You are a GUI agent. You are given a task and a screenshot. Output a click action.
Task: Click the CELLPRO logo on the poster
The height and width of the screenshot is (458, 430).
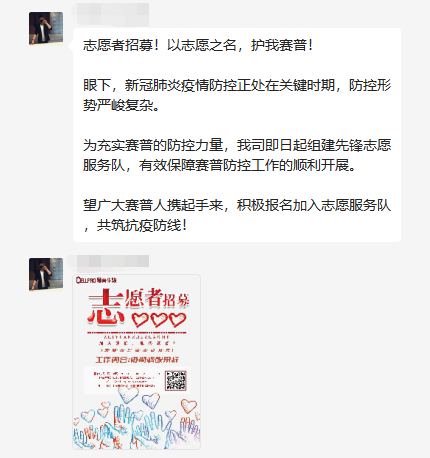point(96,280)
